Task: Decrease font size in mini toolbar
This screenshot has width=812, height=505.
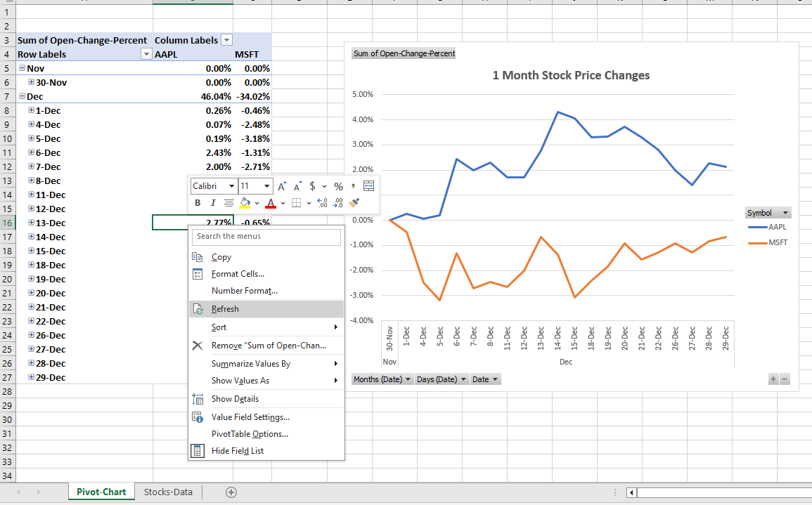Action: pyautogui.click(x=298, y=186)
